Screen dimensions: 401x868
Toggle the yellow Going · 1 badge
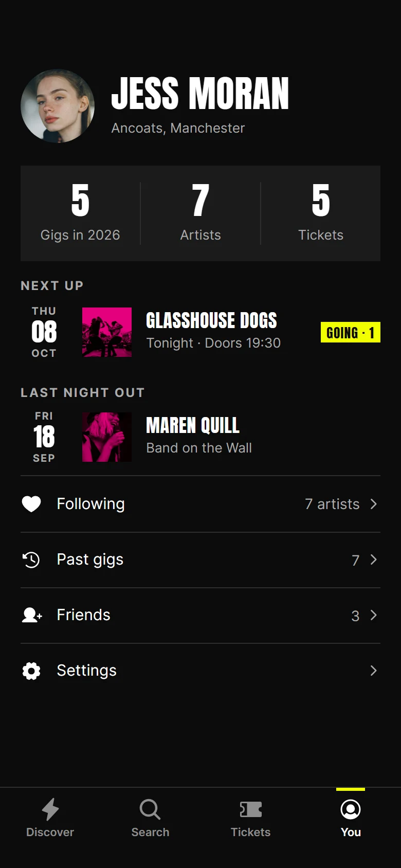coord(351,332)
